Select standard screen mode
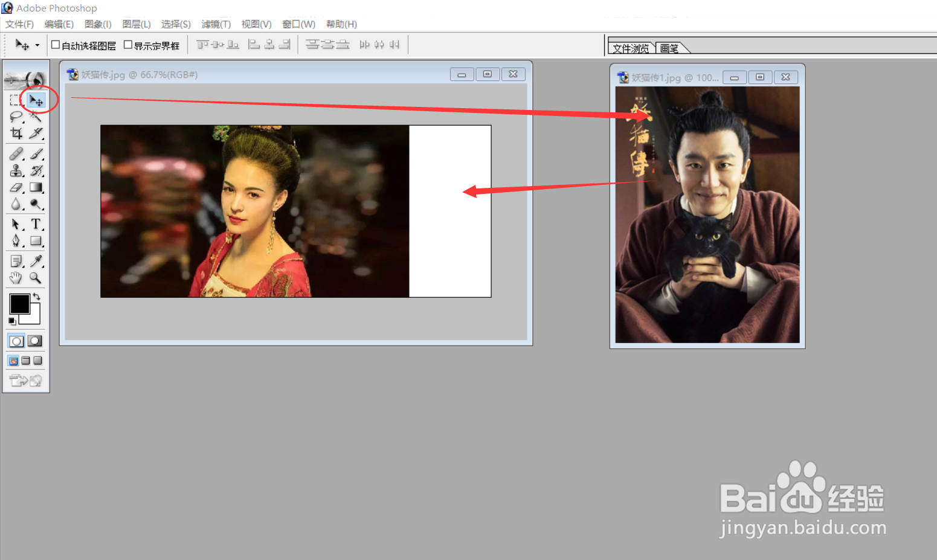The height and width of the screenshot is (560, 937). coord(13,361)
